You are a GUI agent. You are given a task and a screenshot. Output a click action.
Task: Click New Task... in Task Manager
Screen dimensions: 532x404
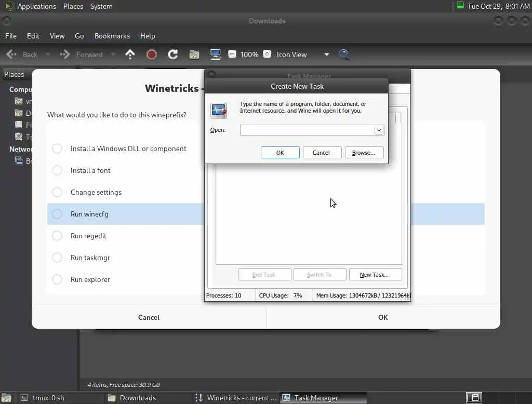[375, 275]
